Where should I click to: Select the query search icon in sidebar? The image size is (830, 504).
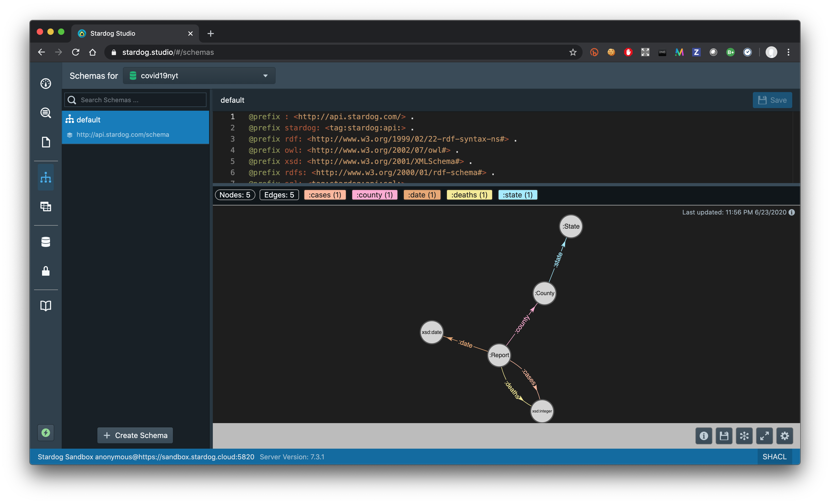click(46, 113)
